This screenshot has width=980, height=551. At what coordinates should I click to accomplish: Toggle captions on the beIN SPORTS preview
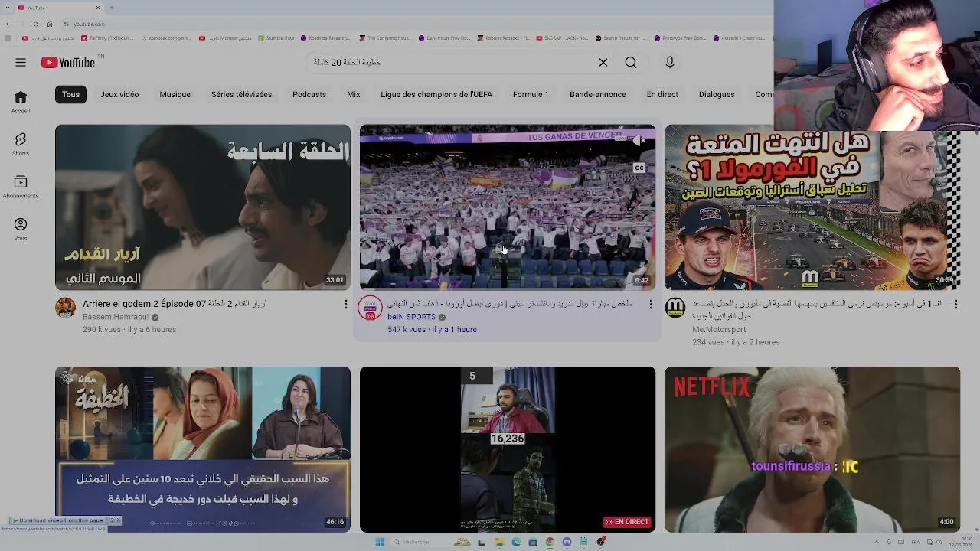click(x=639, y=168)
